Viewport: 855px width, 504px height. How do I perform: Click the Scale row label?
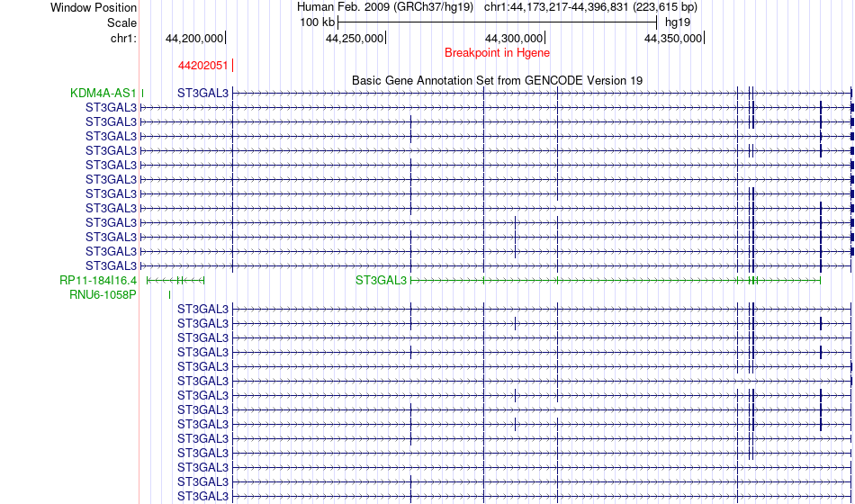121,22
